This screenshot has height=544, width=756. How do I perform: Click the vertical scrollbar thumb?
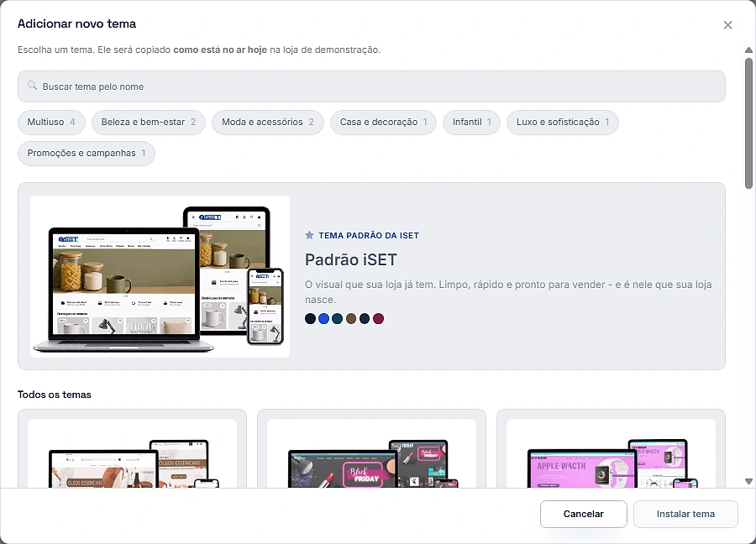748,123
